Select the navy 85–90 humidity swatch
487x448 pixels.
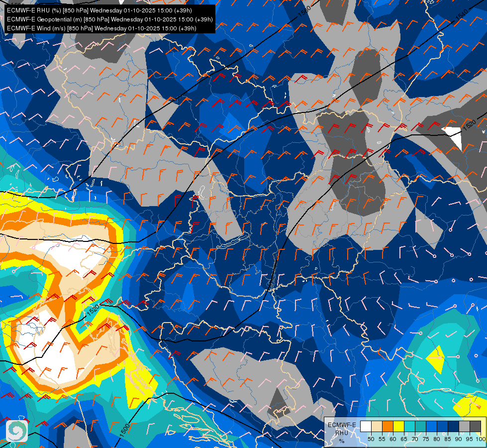coord(454,426)
